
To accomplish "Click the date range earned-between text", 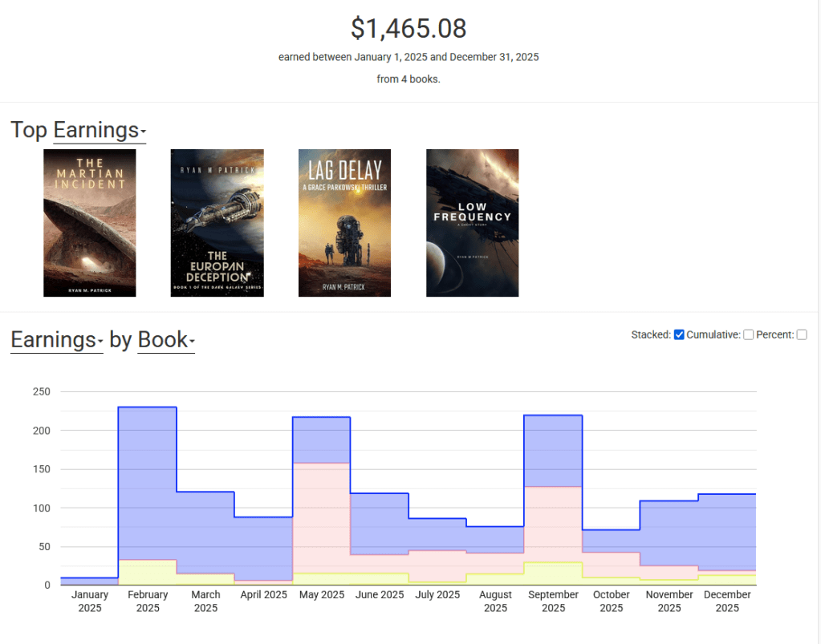I will (408, 58).
